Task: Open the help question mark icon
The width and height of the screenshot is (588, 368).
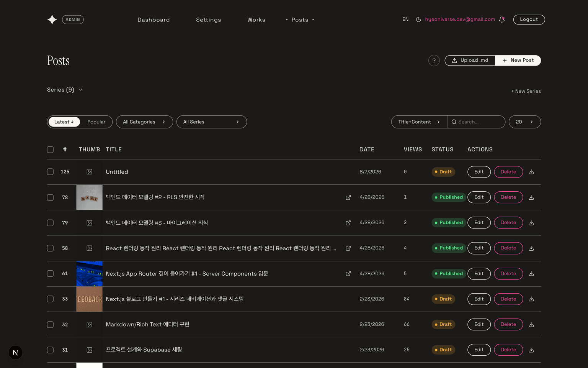Action: coord(434,61)
